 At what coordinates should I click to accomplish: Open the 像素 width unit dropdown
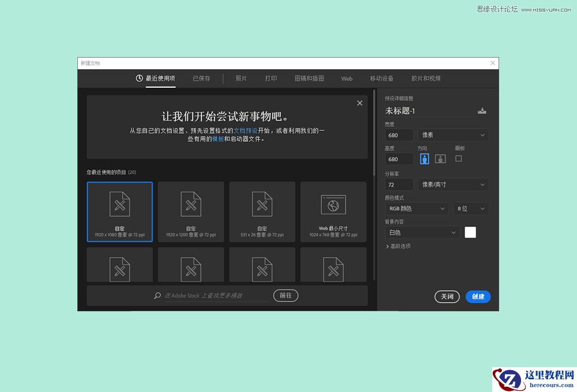(x=453, y=134)
